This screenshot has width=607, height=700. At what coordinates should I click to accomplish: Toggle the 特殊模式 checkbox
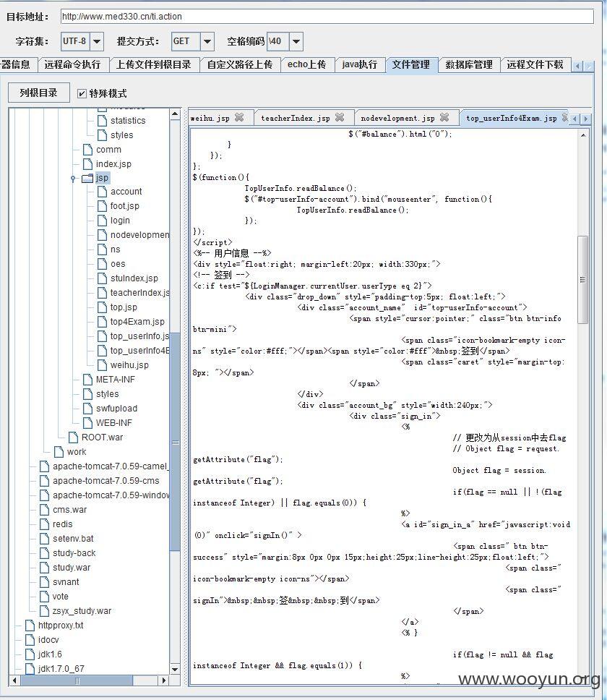coord(82,93)
